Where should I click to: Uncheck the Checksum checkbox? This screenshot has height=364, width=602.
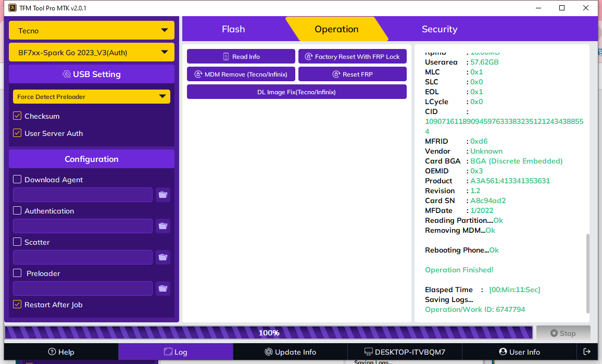(x=17, y=116)
